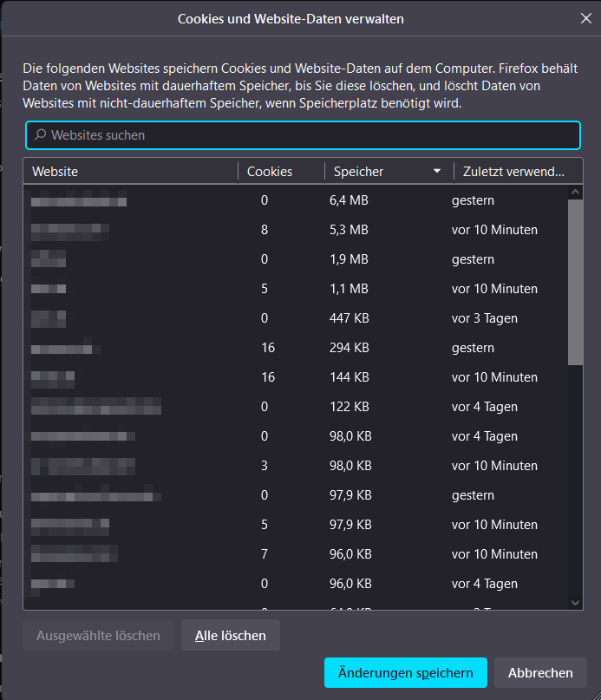Screen dimensions: 601x700
Task: Close the cookies dialog with X
Action: click(585, 18)
